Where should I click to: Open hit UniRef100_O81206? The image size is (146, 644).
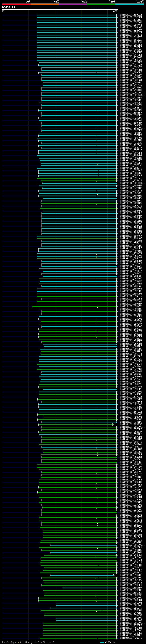tap(131, 603)
